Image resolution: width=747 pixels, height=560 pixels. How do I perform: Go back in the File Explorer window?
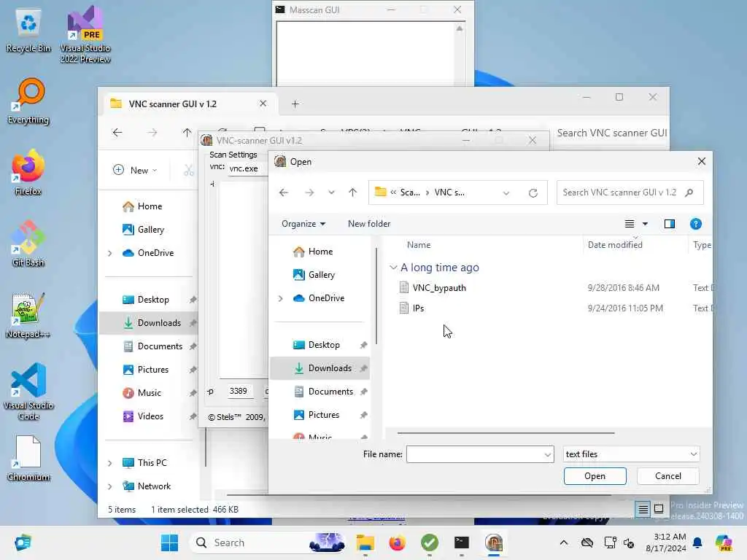pyautogui.click(x=117, y=133)
